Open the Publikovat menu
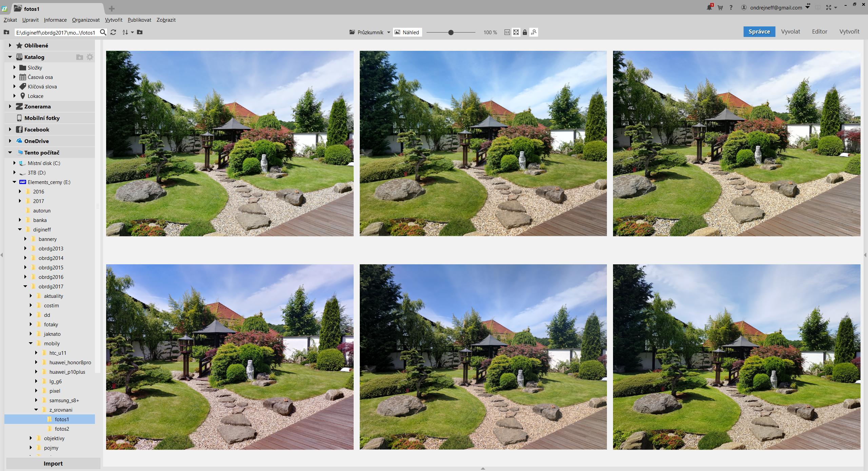Image resolution: width=868 pixels, height=471 pixels. pyautogui.click(x=139, y=20)
